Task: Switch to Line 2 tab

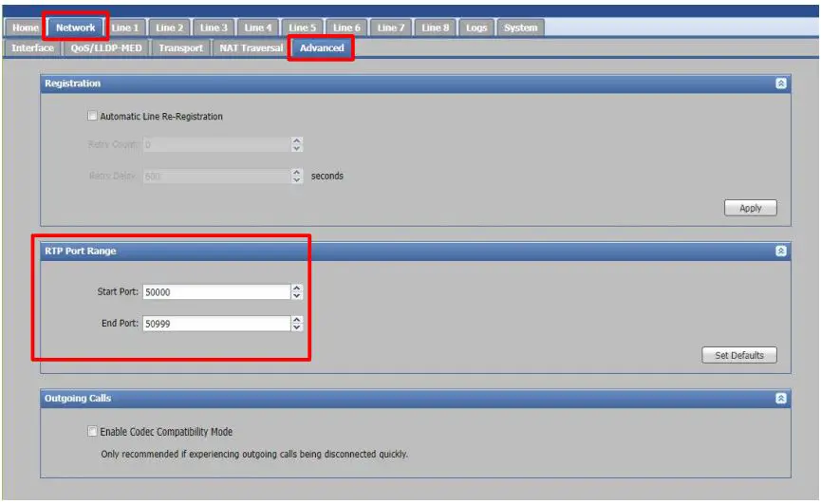Action: [x=170, y=28]
